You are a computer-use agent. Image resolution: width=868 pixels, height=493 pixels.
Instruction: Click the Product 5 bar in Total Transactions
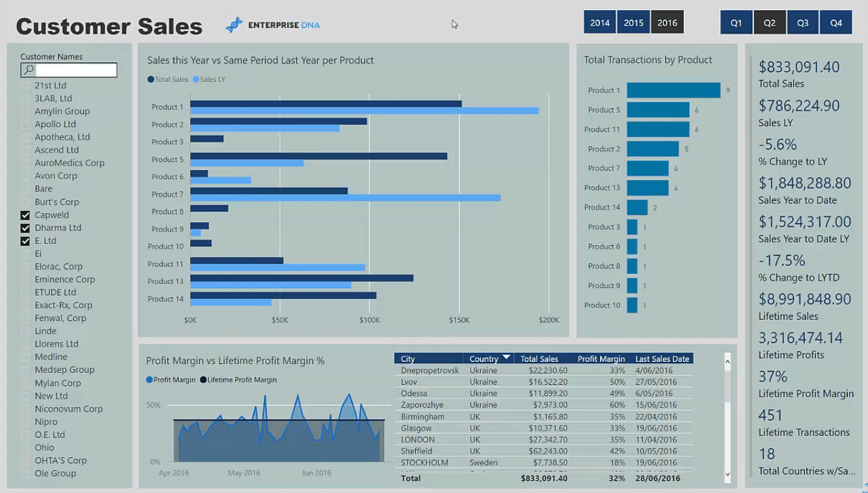658,109
